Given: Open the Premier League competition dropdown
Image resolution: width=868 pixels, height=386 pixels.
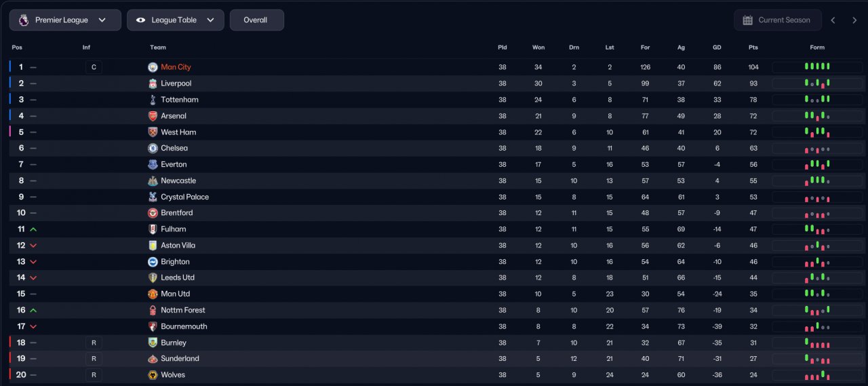Looking at the screenshot, I should (x=65, y=20).
